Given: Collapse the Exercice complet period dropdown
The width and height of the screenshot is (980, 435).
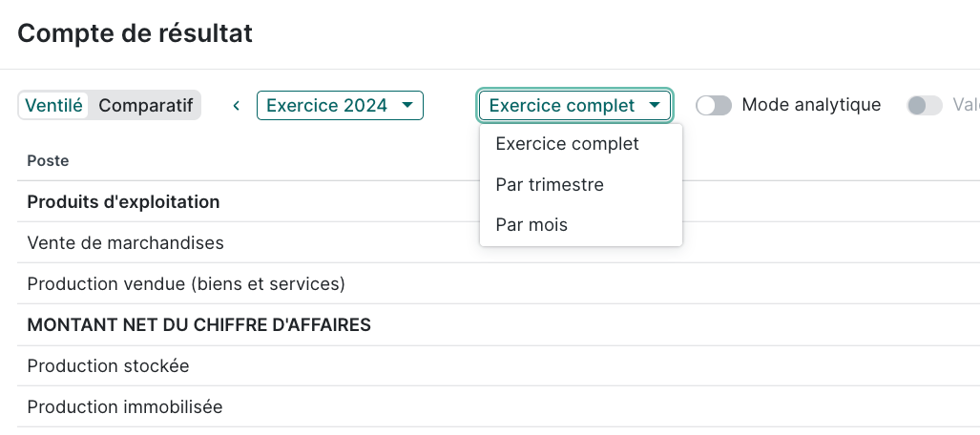Looking at the screenshot, I should [574, 106].
